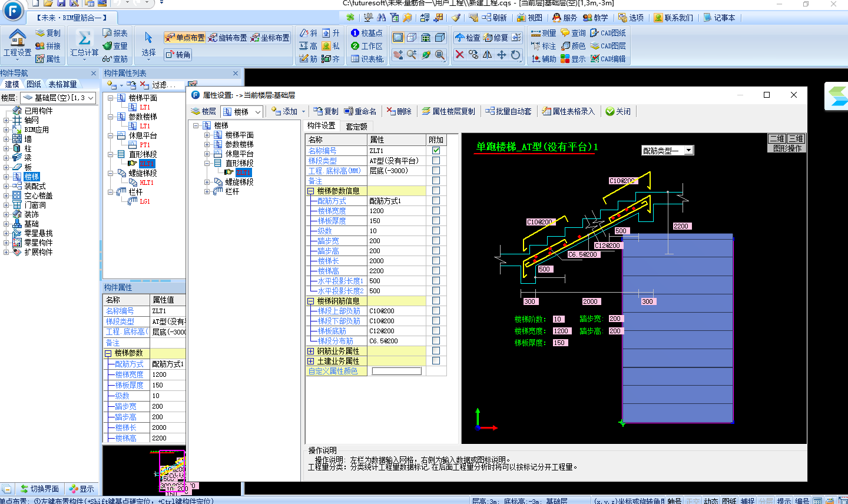Open 测量 measure tool
Viewport: 848px width, 504px height.
pos(544,33)
